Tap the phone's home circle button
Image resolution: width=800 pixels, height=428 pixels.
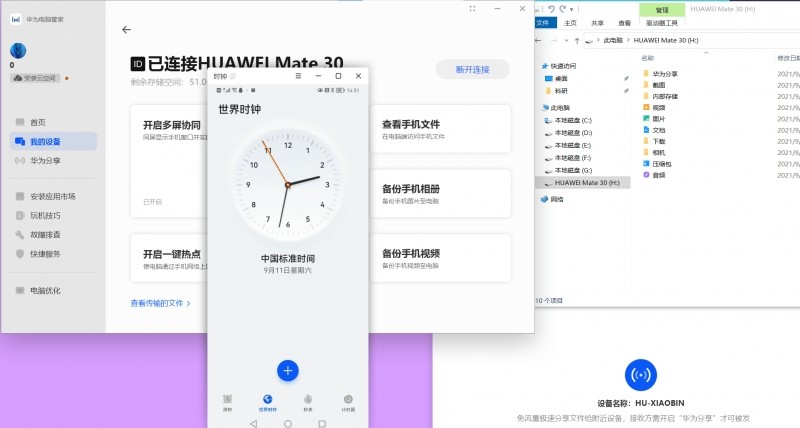coord(288,423)
